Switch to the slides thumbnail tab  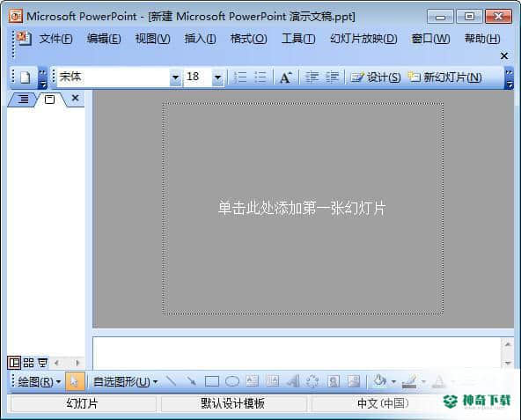(x=50, y=99)
